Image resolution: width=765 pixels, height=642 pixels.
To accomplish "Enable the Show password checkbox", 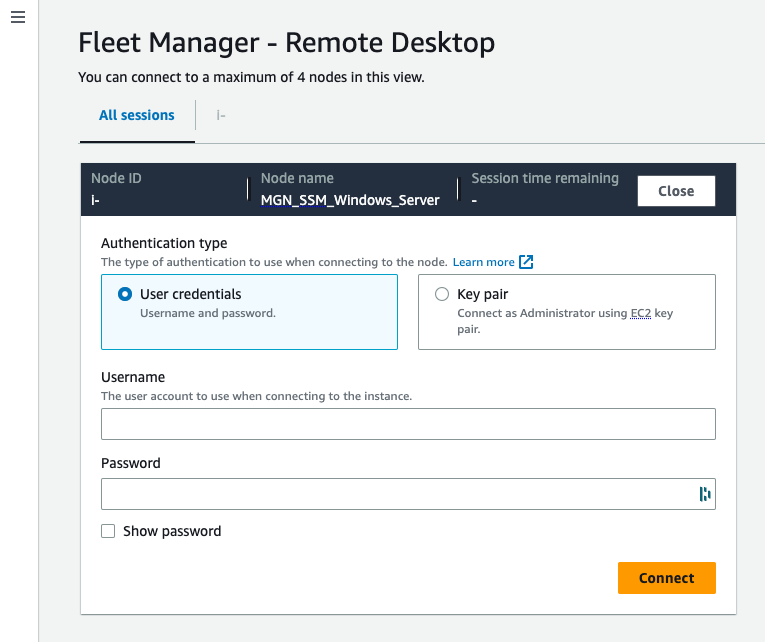I will (108, 531).
